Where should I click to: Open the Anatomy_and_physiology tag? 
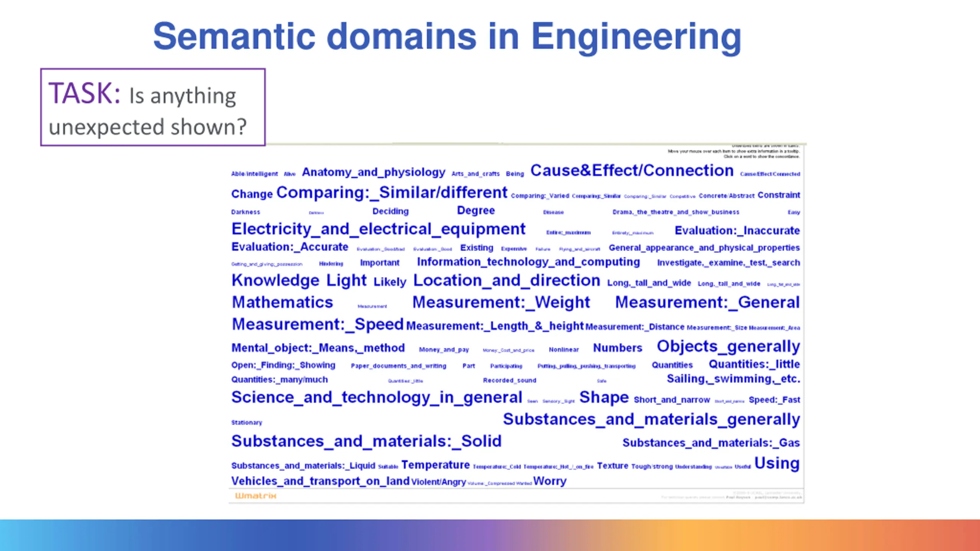click(374, 172)
